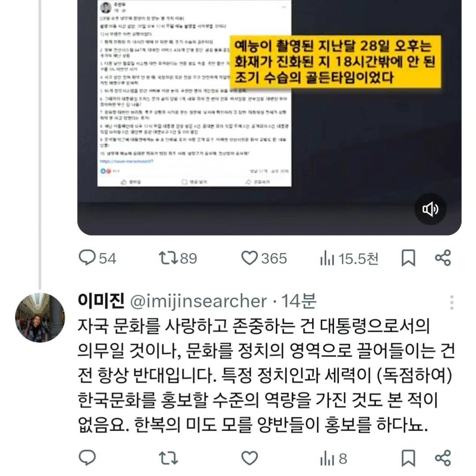View analytics showing 15.5천 views
The width and height of the screenshot is (476, 476).
tap(349, 259)
